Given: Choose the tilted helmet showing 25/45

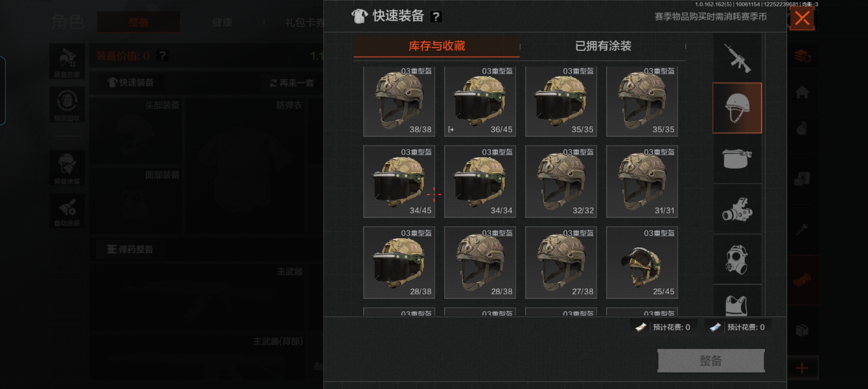Looking at the screenshot, I should tap(642, 263).
